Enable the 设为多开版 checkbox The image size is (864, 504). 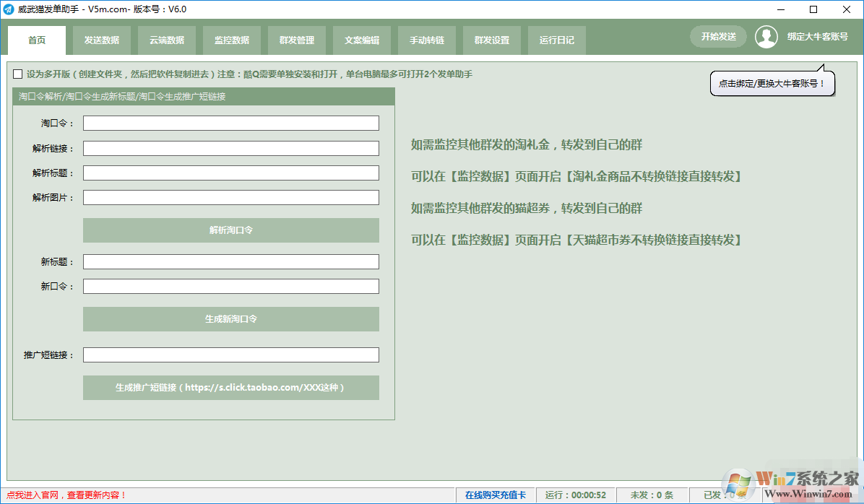point(17,74)
